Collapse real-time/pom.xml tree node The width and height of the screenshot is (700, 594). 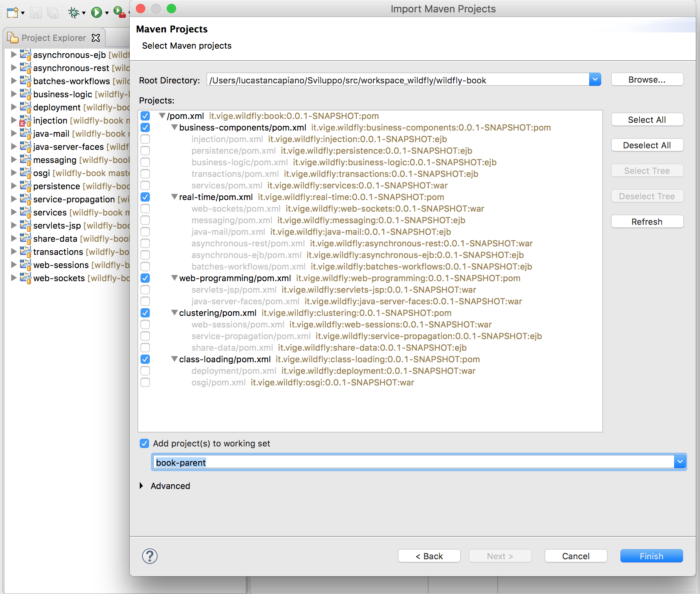[175, 197]
